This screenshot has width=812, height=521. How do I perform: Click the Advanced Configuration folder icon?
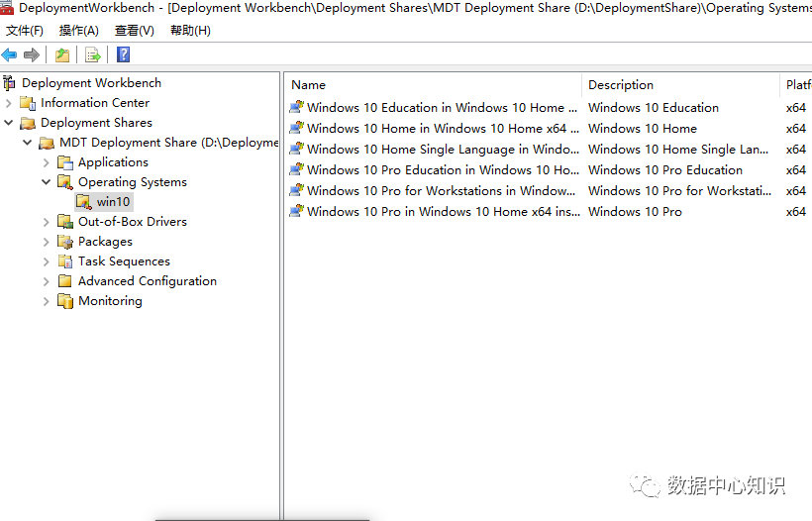click(x=65, y=281)
